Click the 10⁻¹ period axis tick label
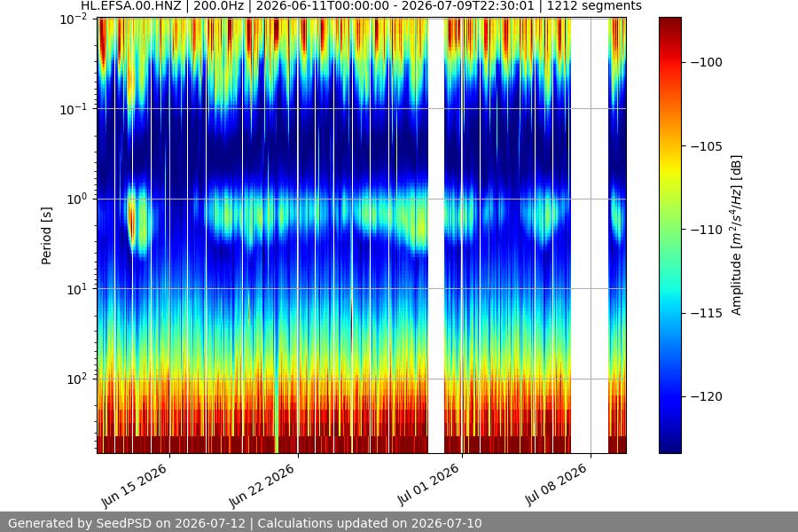This screenshot has width=798, height=532. point(74,109)
